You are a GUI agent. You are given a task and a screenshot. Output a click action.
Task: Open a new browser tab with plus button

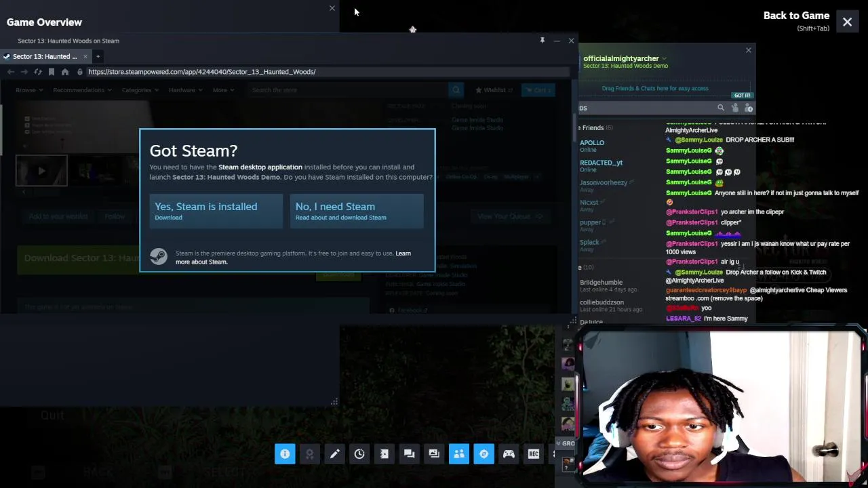[x=98, y=56]
